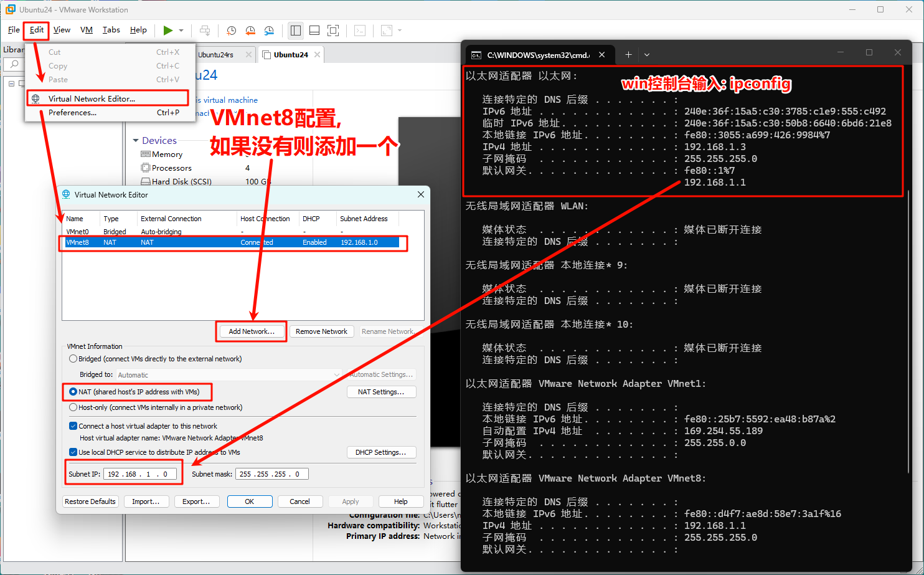This screenshot has width=924, height=575.
Task: Click the Subnet Address column header
Action: pos(367,219)
